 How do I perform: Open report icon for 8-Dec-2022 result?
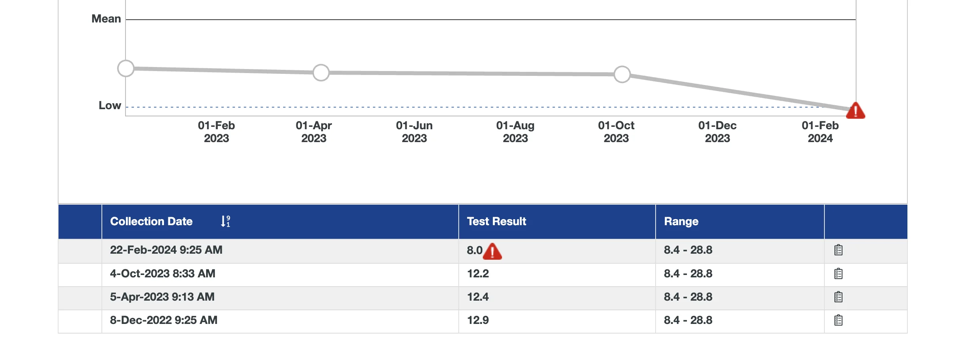coord(838,320)
